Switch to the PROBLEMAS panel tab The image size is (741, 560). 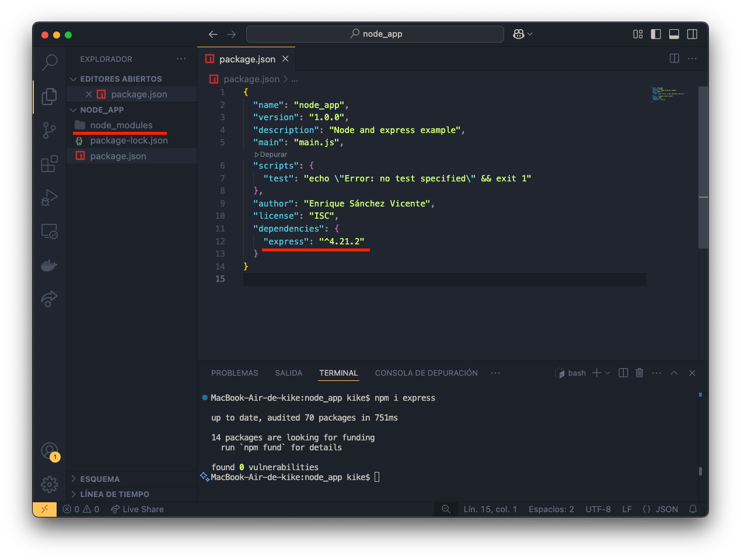235,373
